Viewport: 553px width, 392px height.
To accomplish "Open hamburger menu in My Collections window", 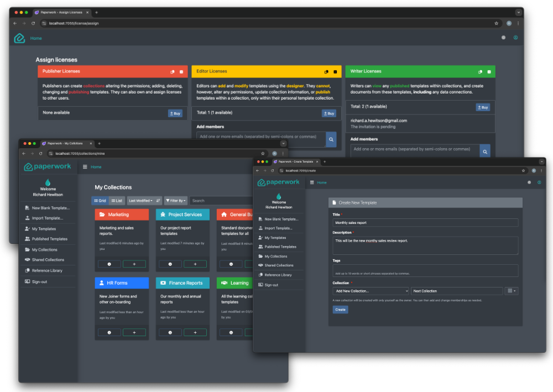I will click(85, 167).
